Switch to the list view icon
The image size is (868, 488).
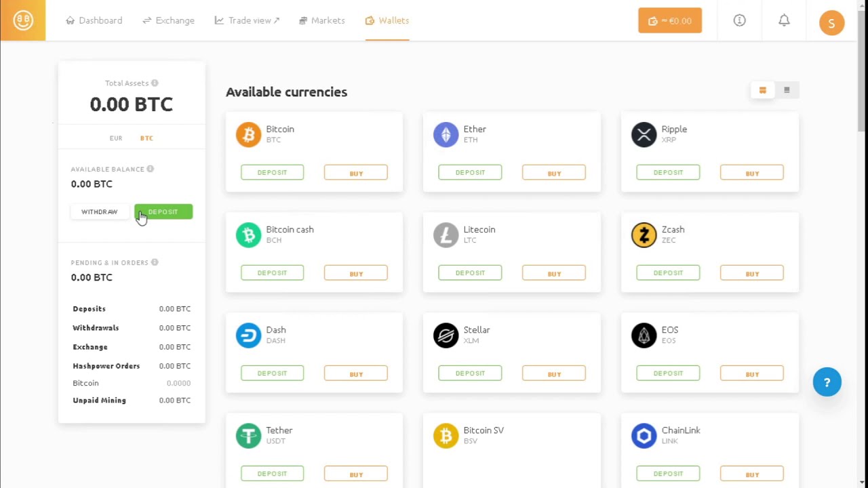[787, 90]
